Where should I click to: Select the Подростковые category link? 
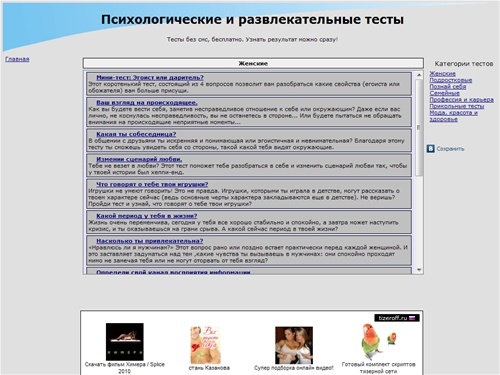[451, 80]
